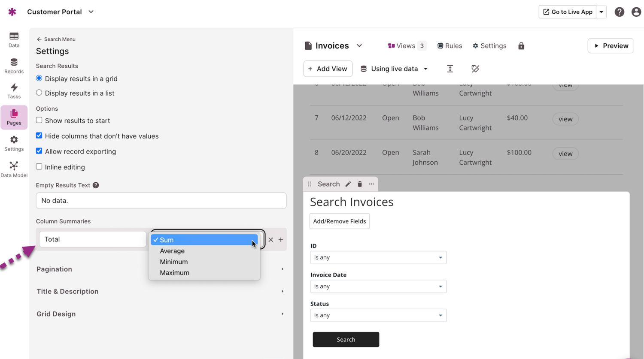Click the Add/Remove Fields button
Image resolution: width=644 pixels, height=359 pixels.
(x=339, y=221)
